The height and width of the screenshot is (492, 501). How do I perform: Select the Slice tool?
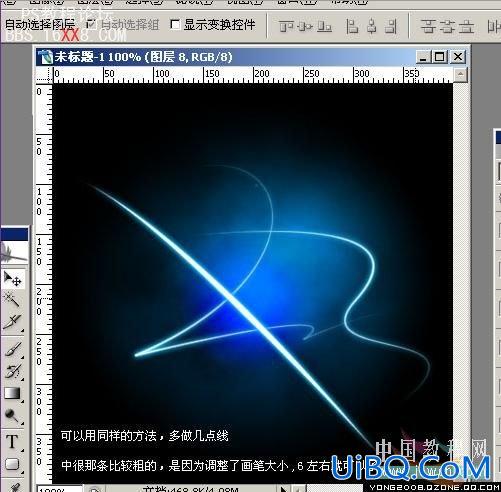tap(12, 322)
